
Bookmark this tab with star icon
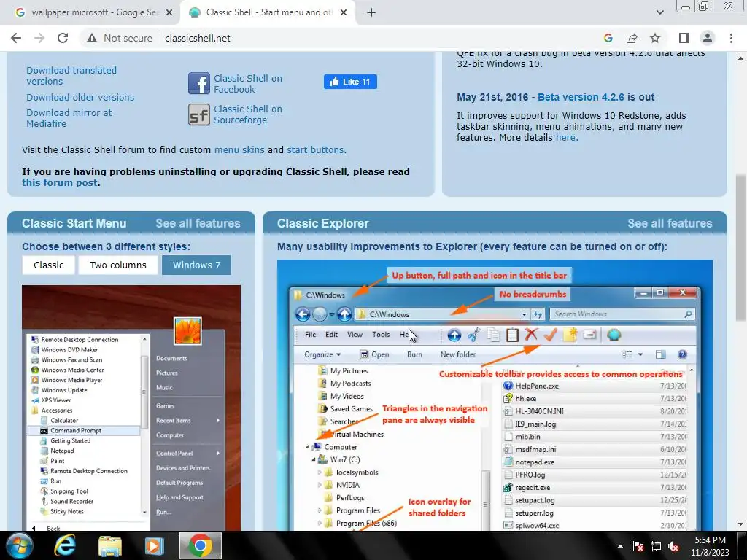[x=655, y=38]
